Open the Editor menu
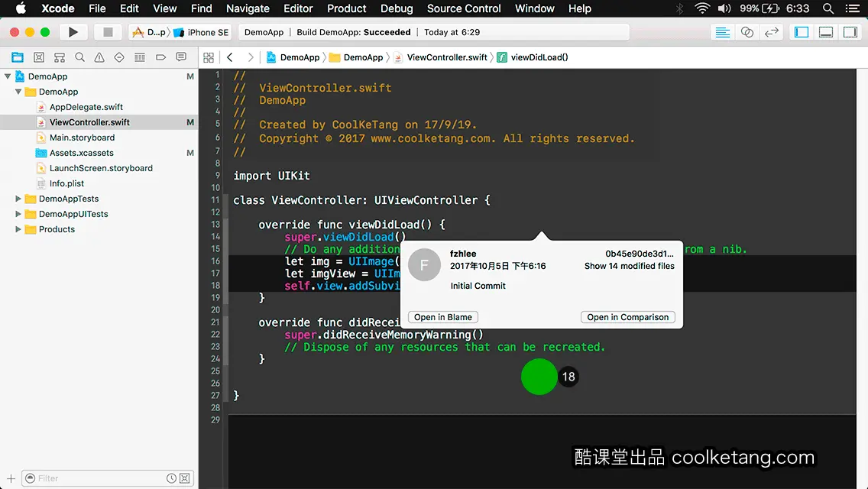Image resolution: width=868 pixels, height=489 pixels. 298,8
